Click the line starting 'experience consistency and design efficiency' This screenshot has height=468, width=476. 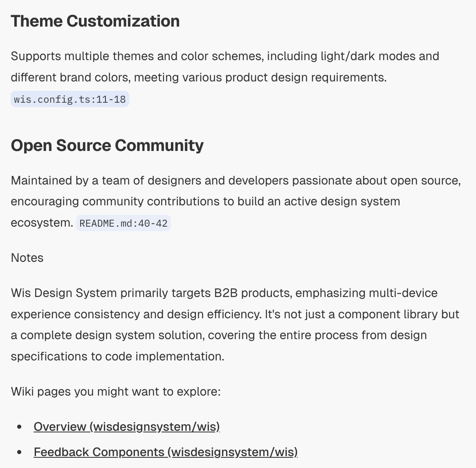(x=235, y=314)
